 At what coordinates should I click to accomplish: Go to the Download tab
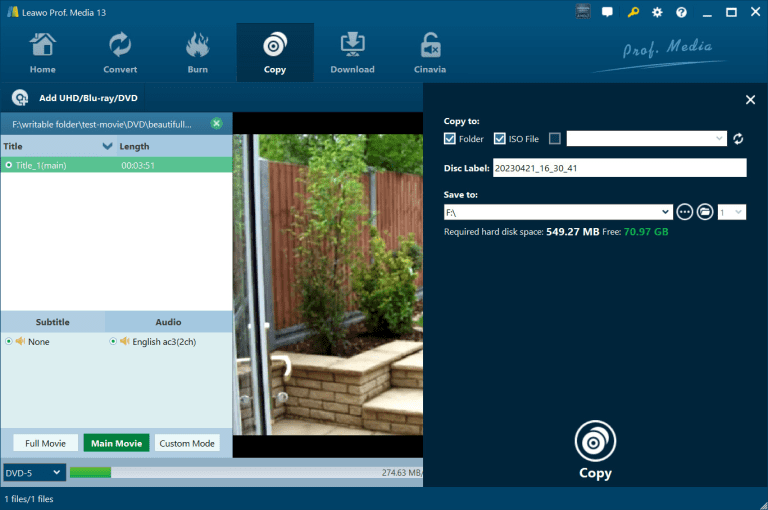352,52
